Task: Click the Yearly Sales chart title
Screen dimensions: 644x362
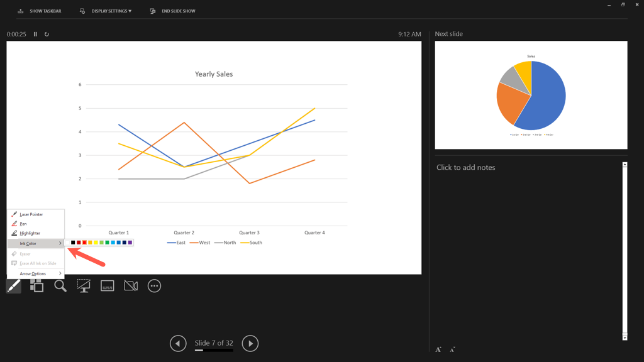Action: pos(214,74)
